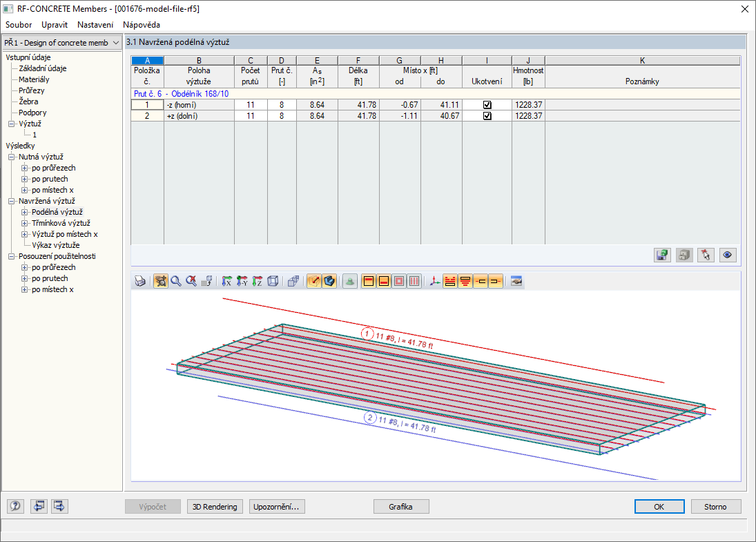Select row 1 Položka cell
Screen dimensions: 756x542
(x=147, y=105)
